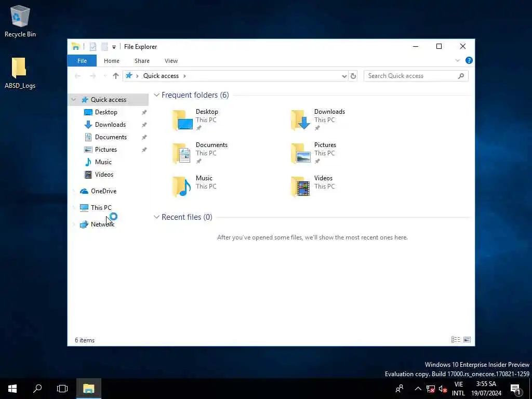Switch to Details view in status bar
Image resolution: width=532 pixels, height=399 pixels.
tap(456, 340)
